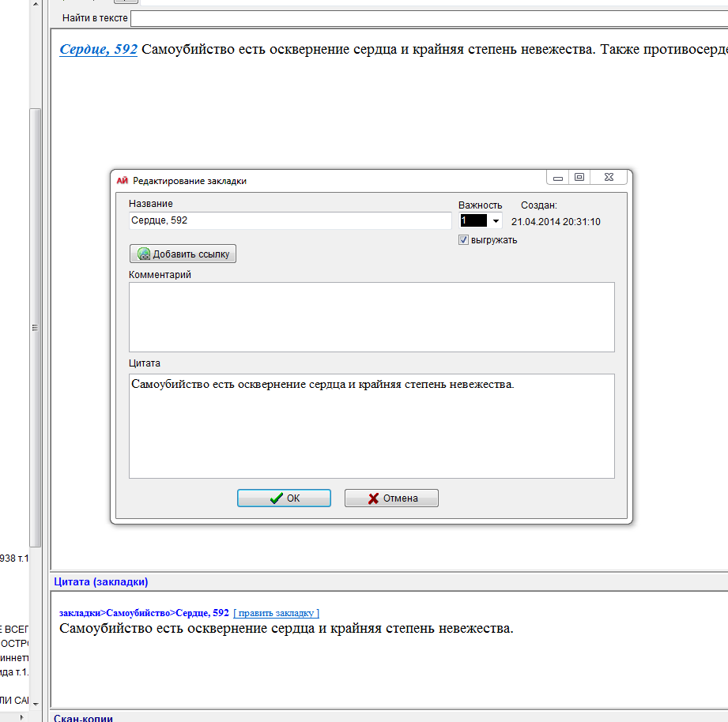Close the Редактирование закладки dialog

(609, 178)
